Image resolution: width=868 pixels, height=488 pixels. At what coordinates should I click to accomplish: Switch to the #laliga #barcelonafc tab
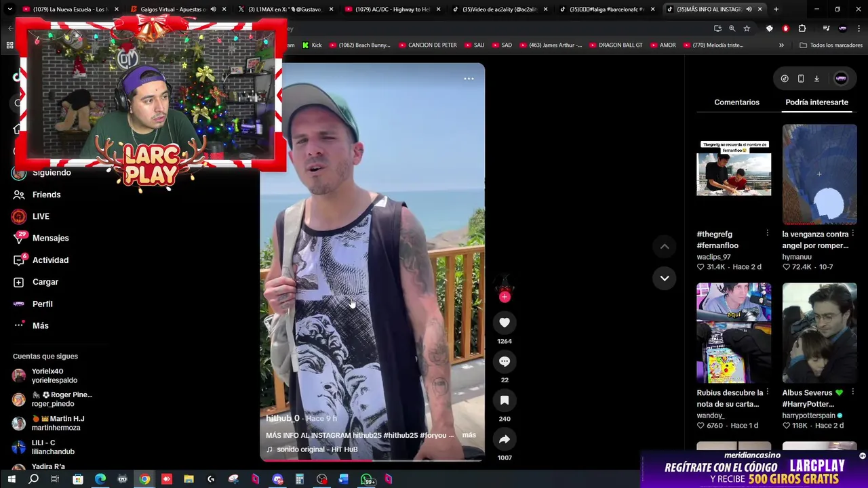[607, 9]
